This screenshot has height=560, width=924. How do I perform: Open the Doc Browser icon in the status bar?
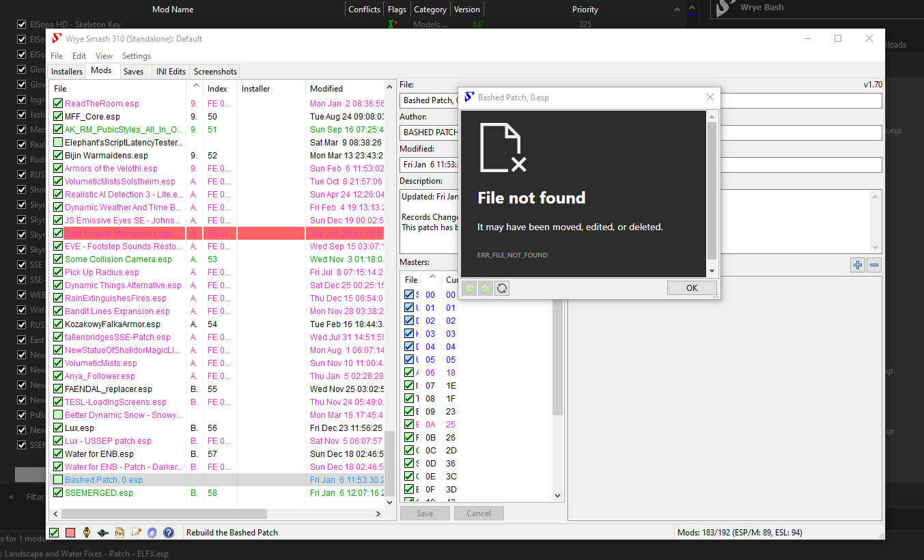tap(120, 533)
